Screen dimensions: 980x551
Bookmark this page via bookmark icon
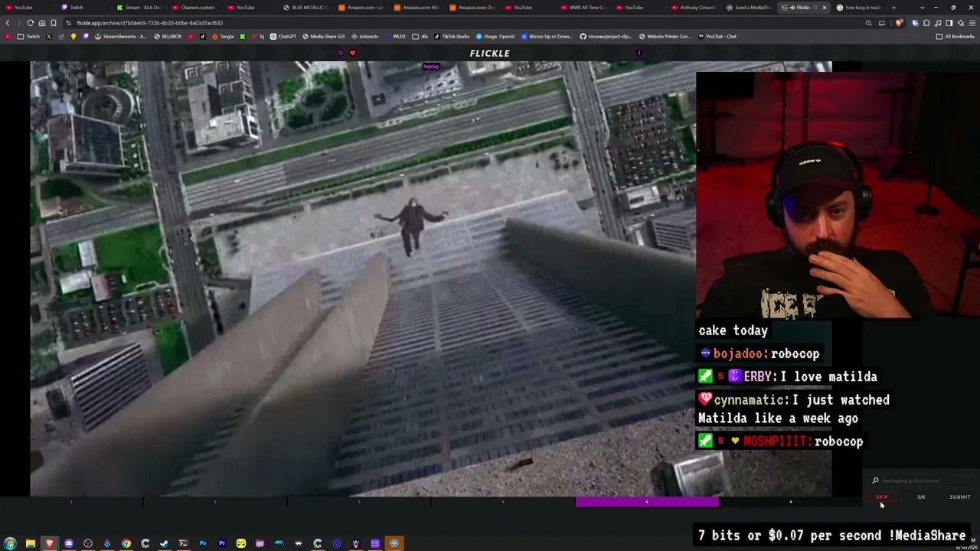coord(54,23)
